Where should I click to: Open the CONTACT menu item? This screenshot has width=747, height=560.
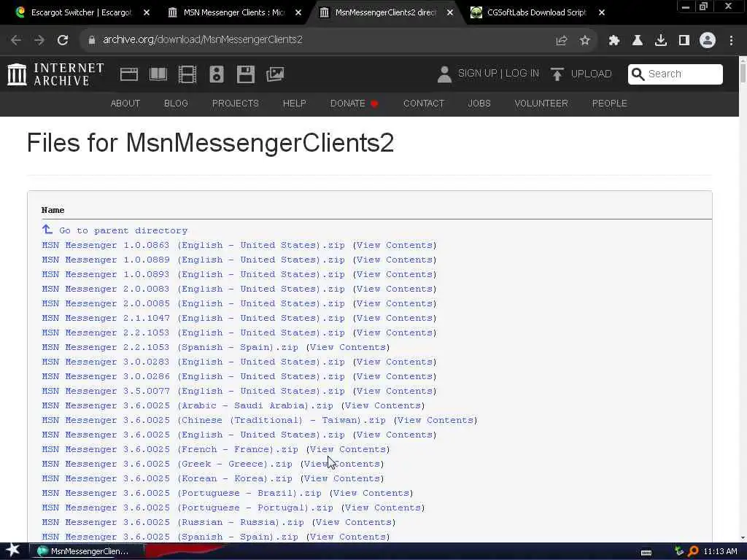point(424,104)
